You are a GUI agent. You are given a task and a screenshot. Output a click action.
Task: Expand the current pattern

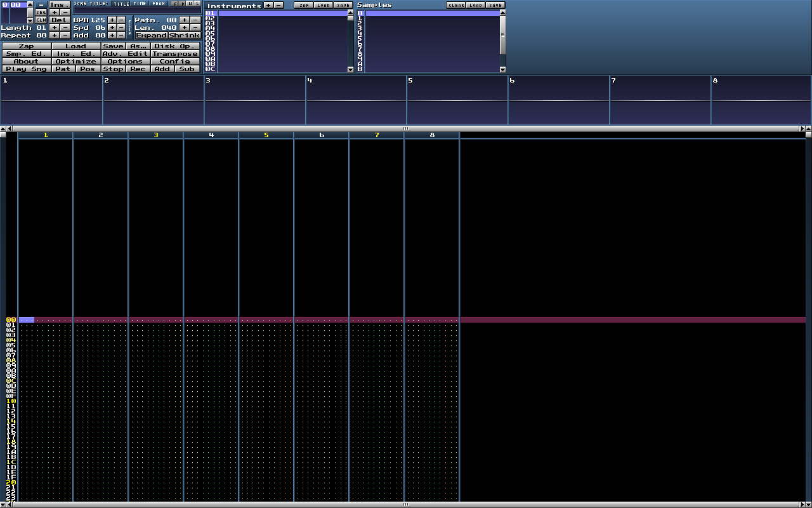click(x=152, y=35)
